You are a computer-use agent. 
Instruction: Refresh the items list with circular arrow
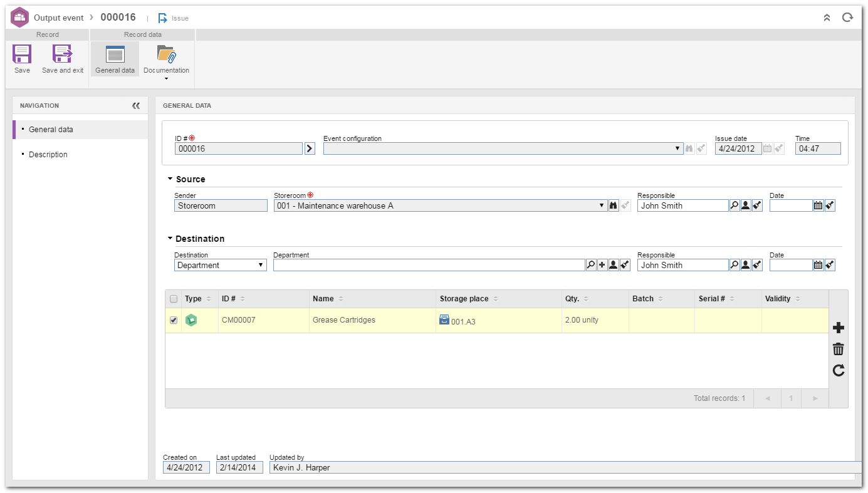pyautogui.click(x=839, y=370)
